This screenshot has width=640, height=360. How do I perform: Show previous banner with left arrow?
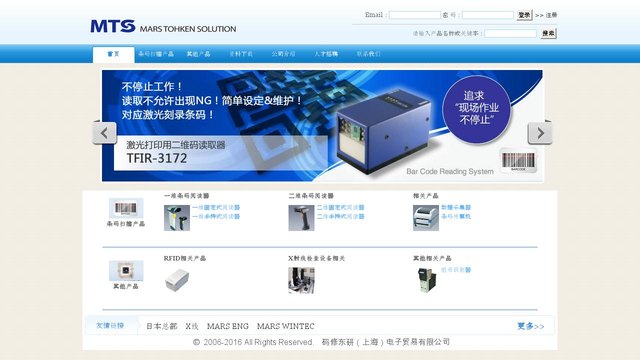(104, 133)
